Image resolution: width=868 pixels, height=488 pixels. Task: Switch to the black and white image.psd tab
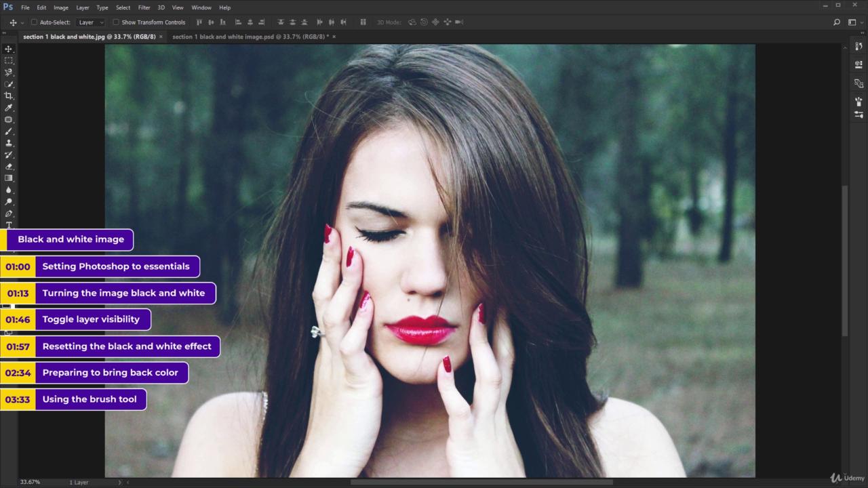pyautogui.click(x=249, y=37)
